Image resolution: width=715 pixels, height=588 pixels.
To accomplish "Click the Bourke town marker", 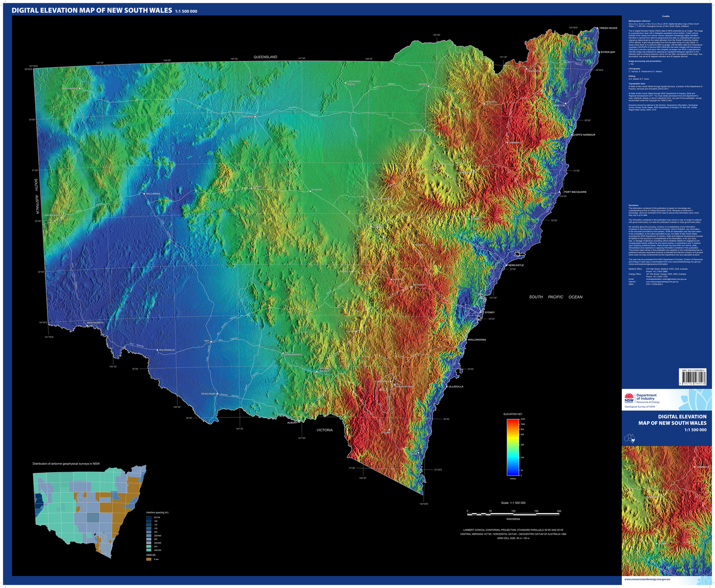I will [255, 117].
